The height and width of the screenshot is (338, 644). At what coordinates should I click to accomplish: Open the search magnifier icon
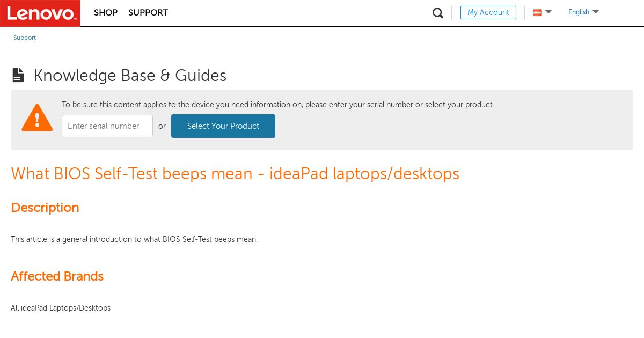tap(438, 13)
